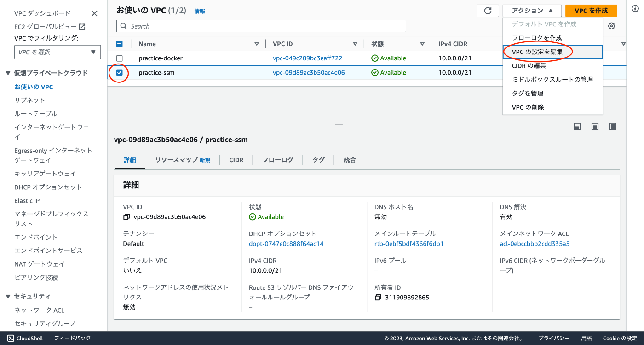The image size is (644, 345).
Task: Open DHCP option set dopt-0747e0c888f64ac14
Action: pos(286,244)
